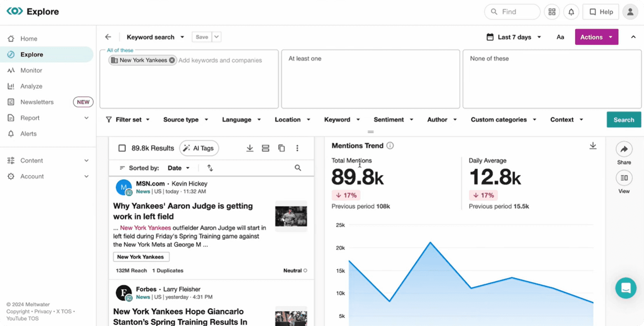Open the user profile avatar
644x326 pixels.
click(x=630, y=12)
